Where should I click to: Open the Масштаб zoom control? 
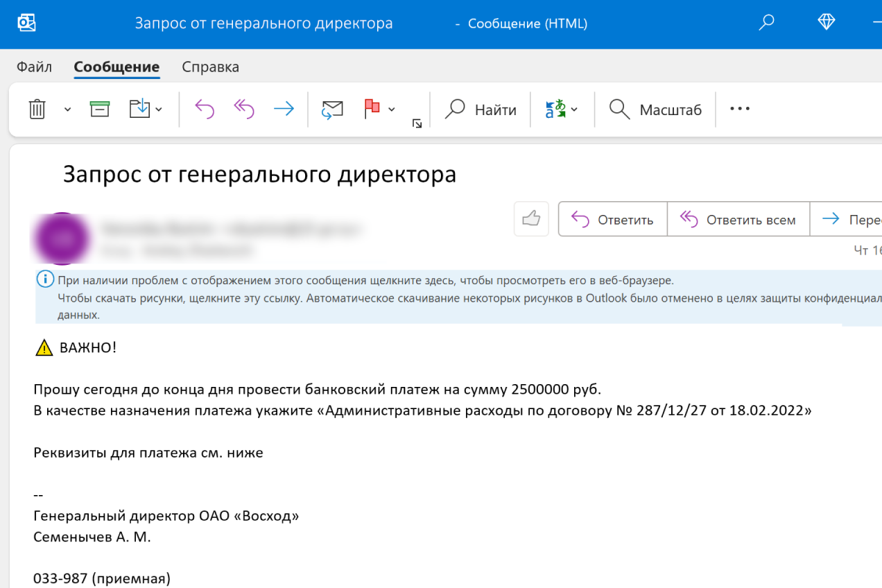tap(656, 110)
